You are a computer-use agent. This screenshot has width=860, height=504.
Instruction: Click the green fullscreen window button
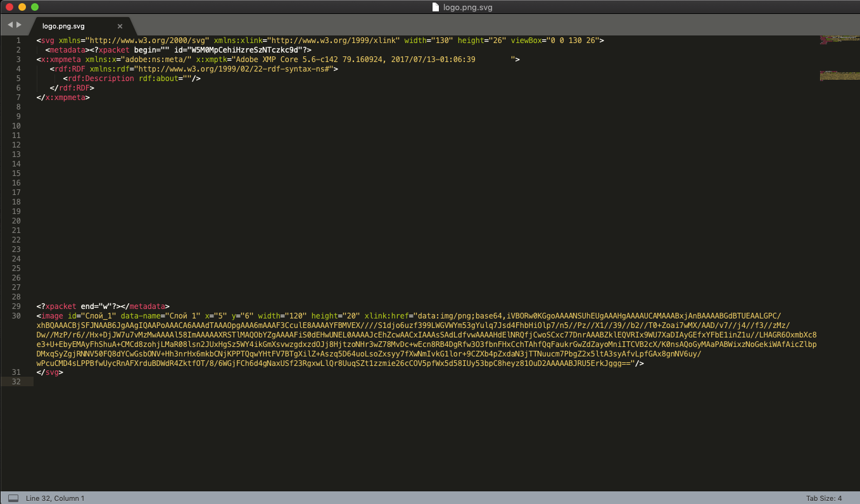[x=35, y=7]
